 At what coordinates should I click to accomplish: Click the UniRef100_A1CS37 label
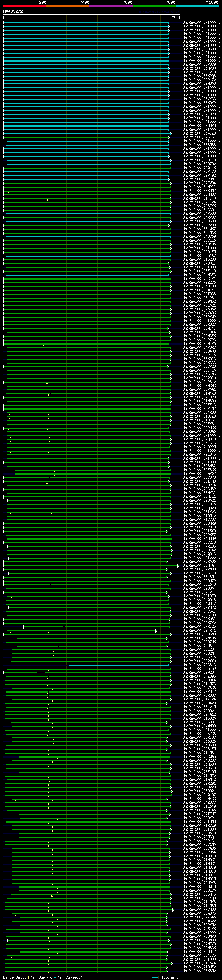click(199, 520)
